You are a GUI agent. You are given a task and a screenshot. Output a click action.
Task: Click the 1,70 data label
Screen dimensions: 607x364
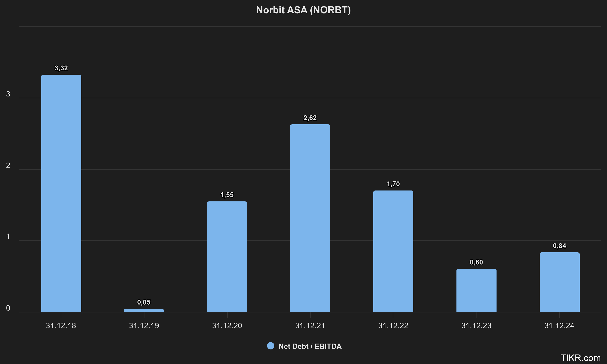[x=393, y=184]
